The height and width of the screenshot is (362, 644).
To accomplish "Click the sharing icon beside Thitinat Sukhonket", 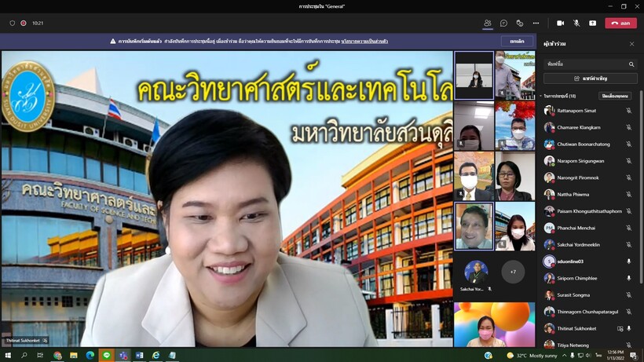I will 620,329.
